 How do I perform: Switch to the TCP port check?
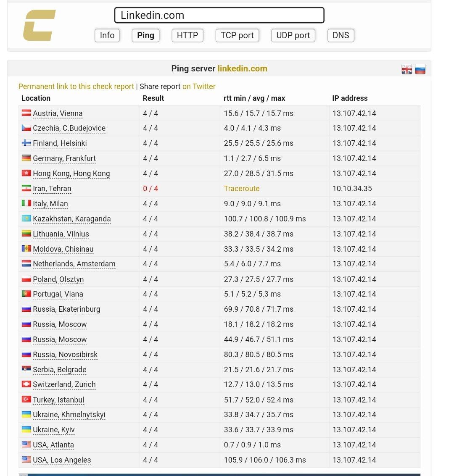click(x=237, y=35)
